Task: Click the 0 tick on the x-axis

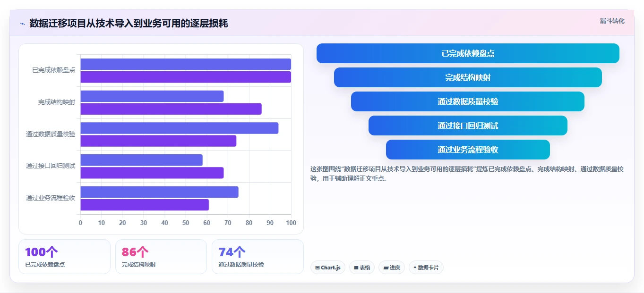Action: tap(80, 223)
